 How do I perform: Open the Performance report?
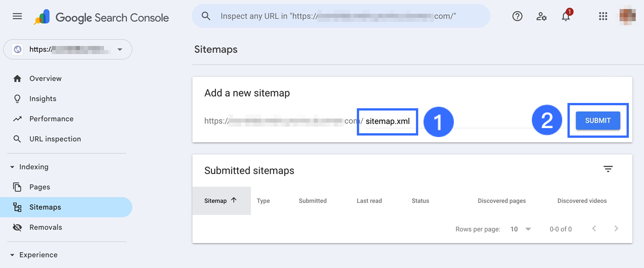(x=51, y=119)
